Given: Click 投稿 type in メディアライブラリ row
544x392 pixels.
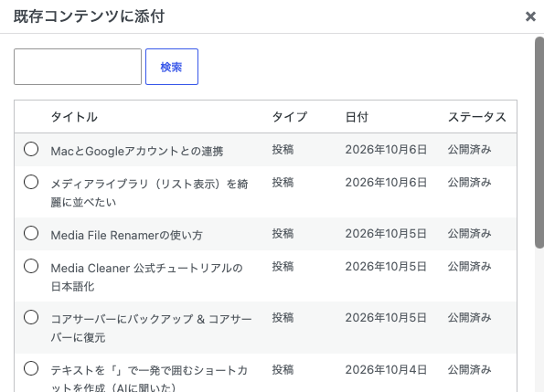Looking at the screenshot, I should point(283,183).
